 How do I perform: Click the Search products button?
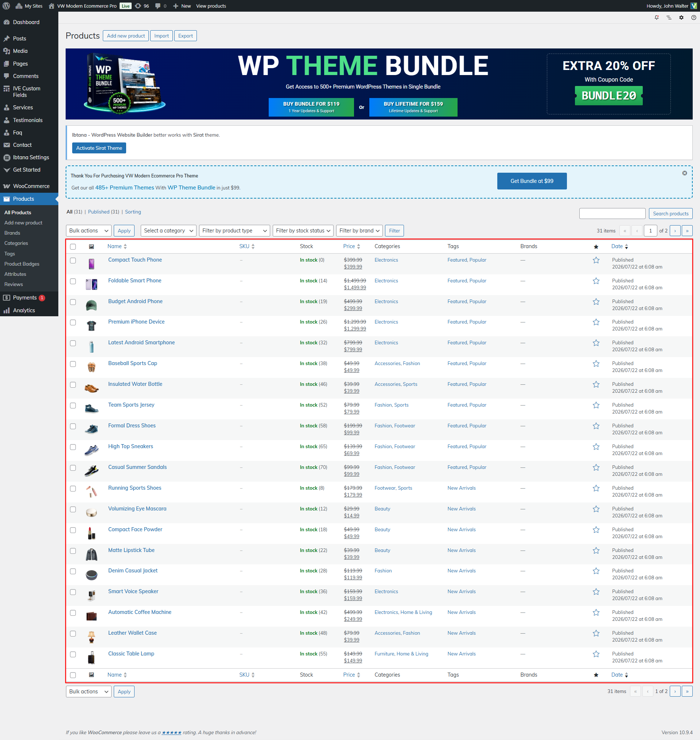click(x=670, y=214)
